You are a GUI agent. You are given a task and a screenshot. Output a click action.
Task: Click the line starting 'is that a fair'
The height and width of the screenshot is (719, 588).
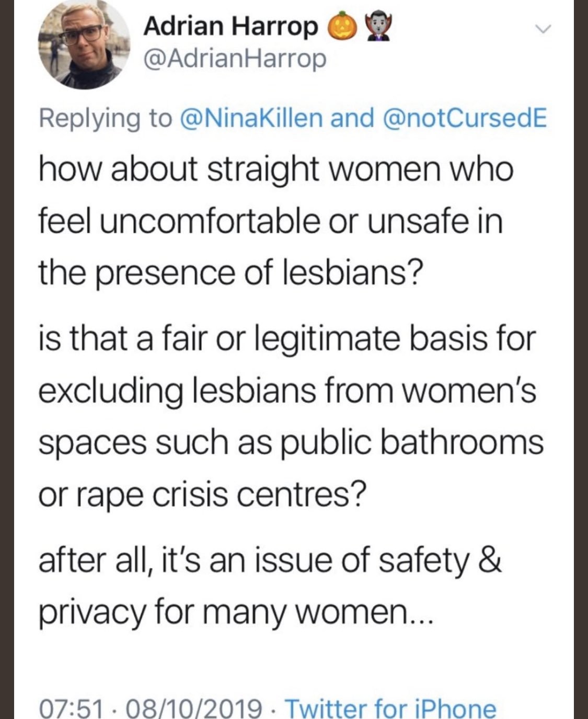tap(287, 339)
